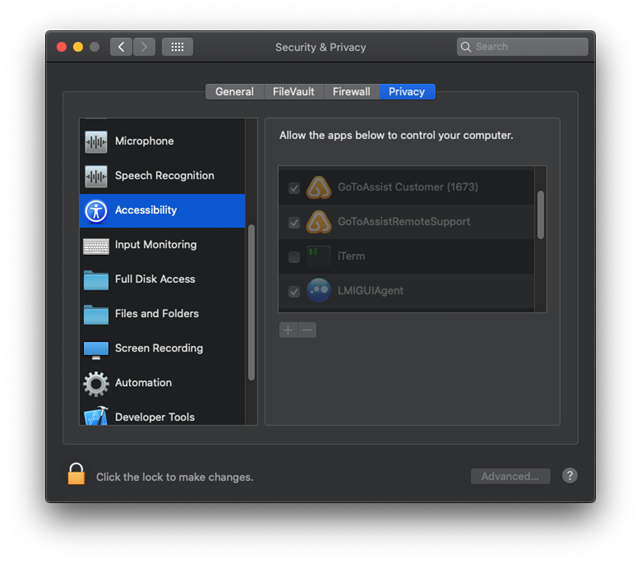Click the Screen Recording monitor icon
Screen dimensions: 641x563
(x=96, y=350)
